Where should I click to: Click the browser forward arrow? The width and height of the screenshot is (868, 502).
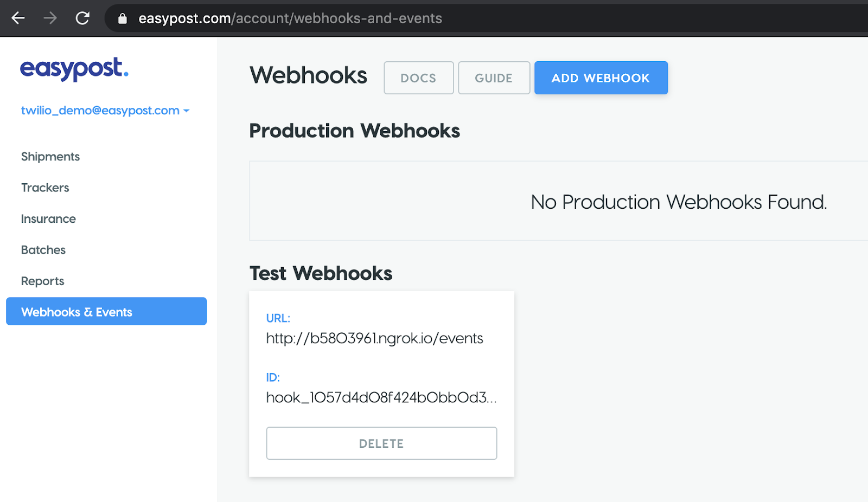tap(50, 18)
